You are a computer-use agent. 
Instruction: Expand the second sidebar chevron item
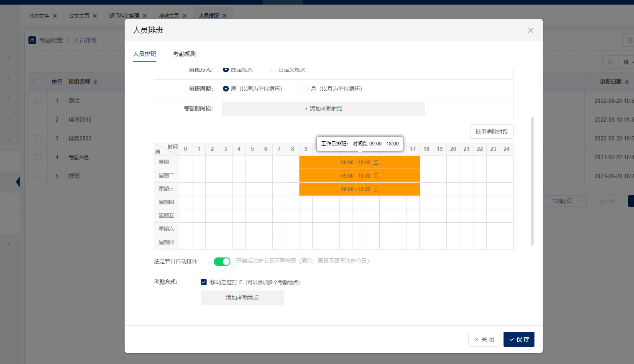coord(9,77)
